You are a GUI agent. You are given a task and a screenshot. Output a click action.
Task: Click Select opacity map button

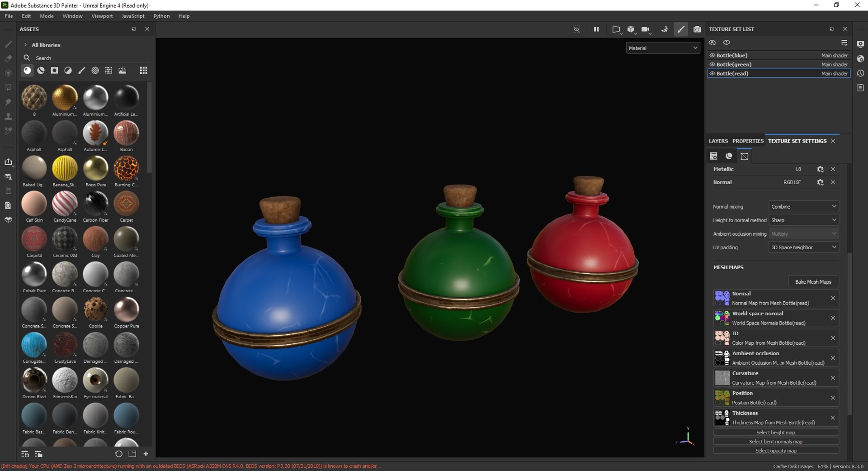(x=776, y=451)
